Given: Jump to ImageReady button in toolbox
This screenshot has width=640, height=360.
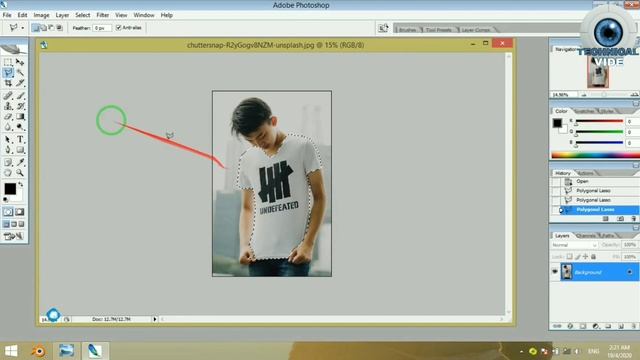Looking at the screenshot, I should [14, 236].
